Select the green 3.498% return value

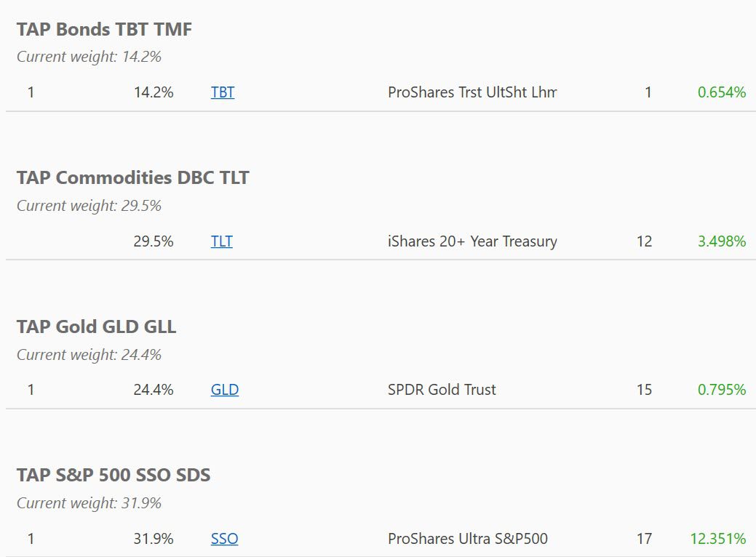pos(722,241)
